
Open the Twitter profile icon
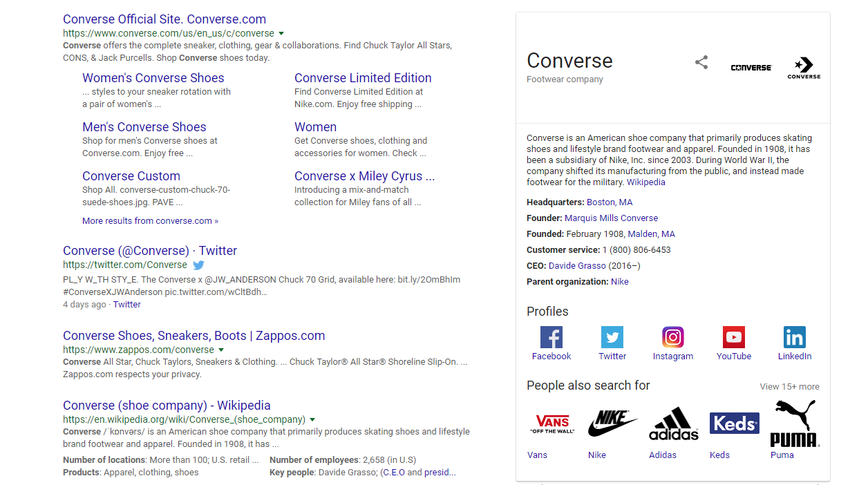point(612,337)
